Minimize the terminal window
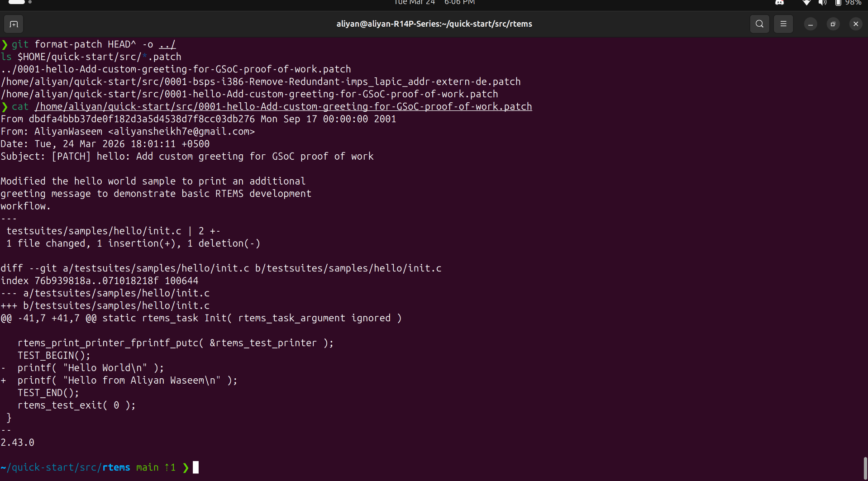The image size is (868, 481). pyautogui.click(x=811, y=24)
